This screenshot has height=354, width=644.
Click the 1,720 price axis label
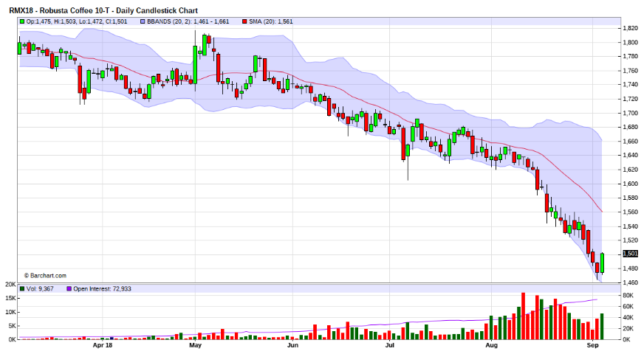(631, 99)
